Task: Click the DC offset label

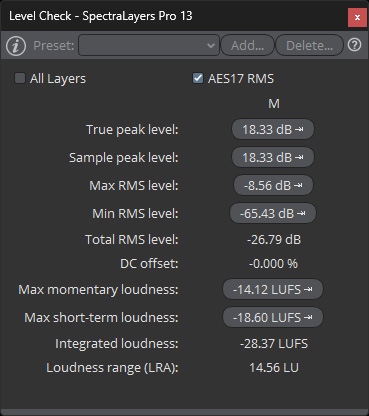Action: [149, 264]
